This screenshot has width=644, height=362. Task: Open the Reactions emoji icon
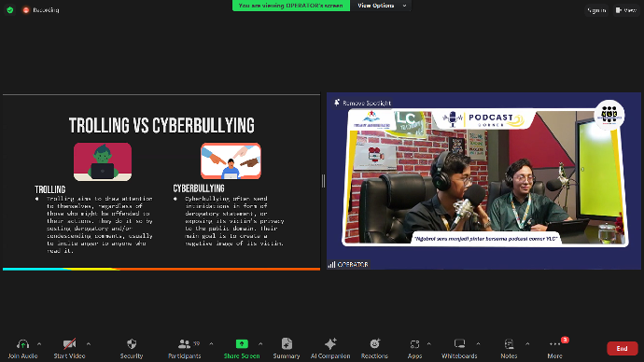374,344
